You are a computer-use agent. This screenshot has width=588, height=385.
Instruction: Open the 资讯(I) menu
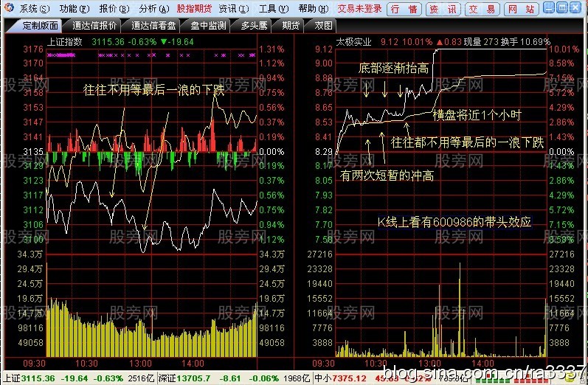click(234, 8)
